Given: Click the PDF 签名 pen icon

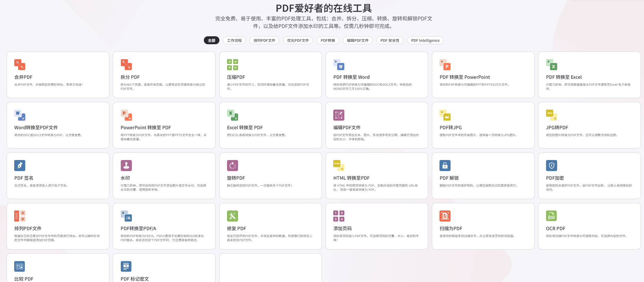Looking at the screenshot, I should pyautogui.click(x=20, y=166).
